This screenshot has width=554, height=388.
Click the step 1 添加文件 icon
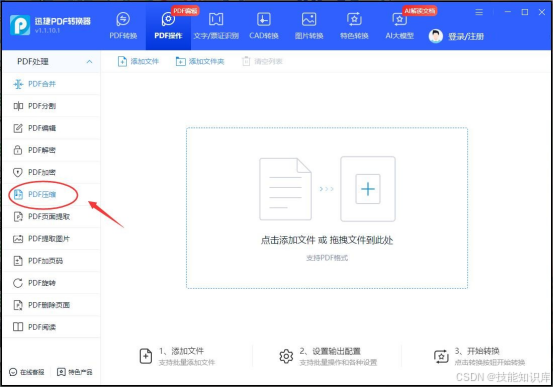point(146,356)
